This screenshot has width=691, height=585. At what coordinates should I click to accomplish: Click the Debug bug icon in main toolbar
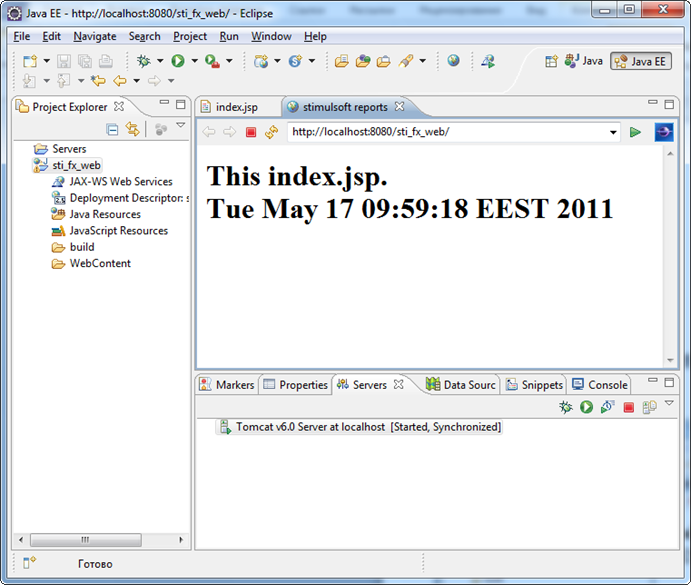click(x=144, y=61)
